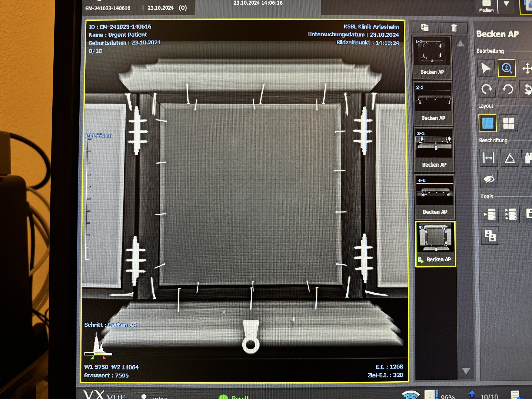
Task: Click the Bildzeitpunkt 14:13:24 overlay
Action: [368, 43]
